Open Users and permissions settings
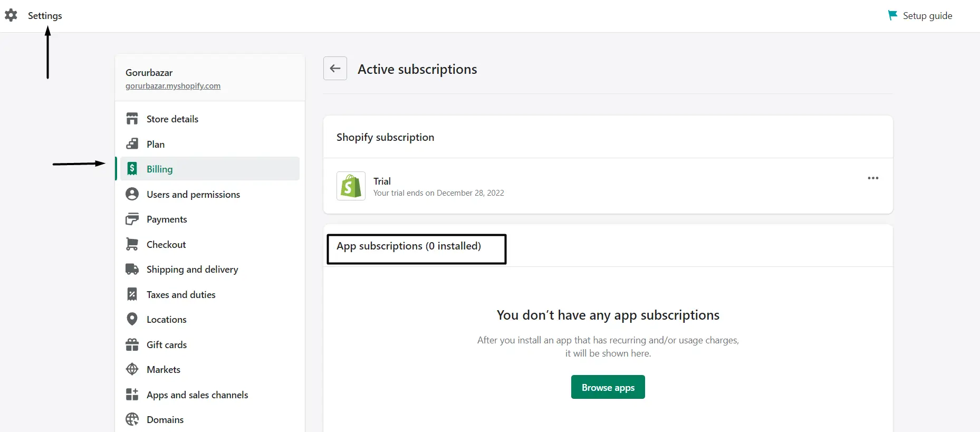 point(210,194)
